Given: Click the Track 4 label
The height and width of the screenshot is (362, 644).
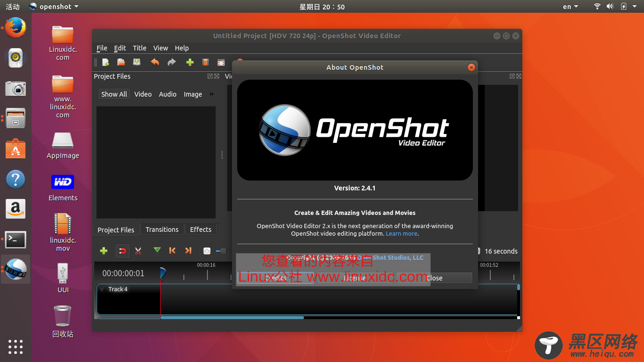Looking at the screenshot, I should point(118,289).
